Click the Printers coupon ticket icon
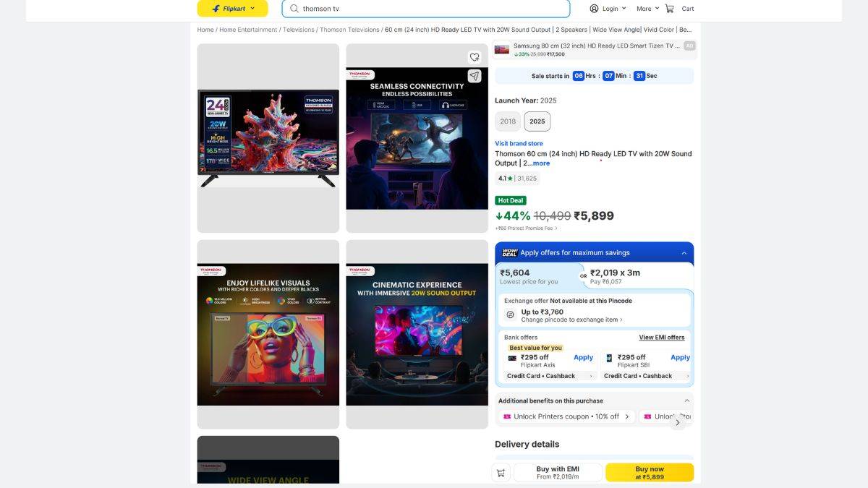Viewport: 868px width, 488px height. pos(507,416)
